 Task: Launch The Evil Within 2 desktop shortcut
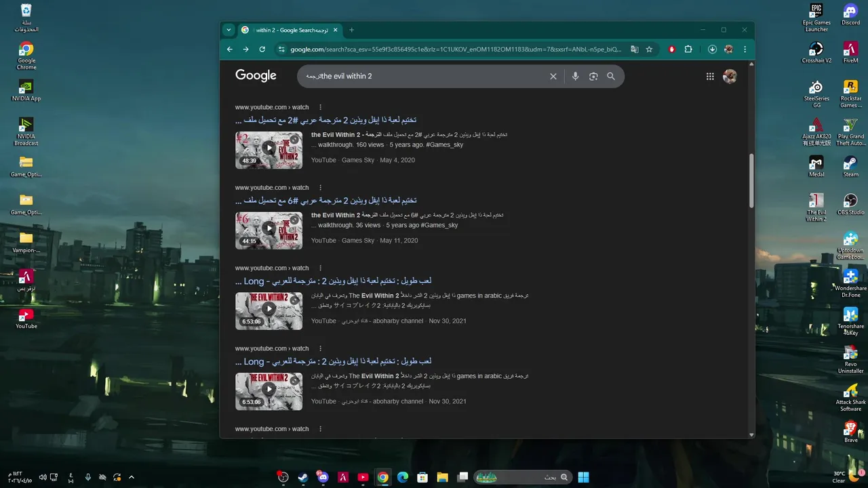(816, 207)
